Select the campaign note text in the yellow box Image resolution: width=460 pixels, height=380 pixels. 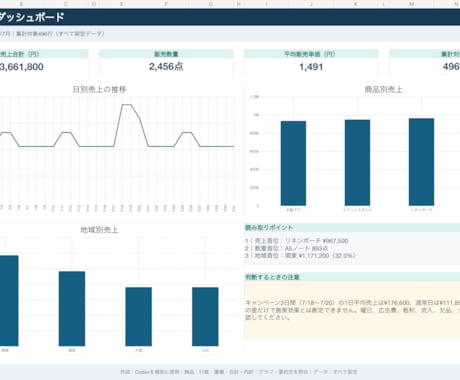point(352,310)
